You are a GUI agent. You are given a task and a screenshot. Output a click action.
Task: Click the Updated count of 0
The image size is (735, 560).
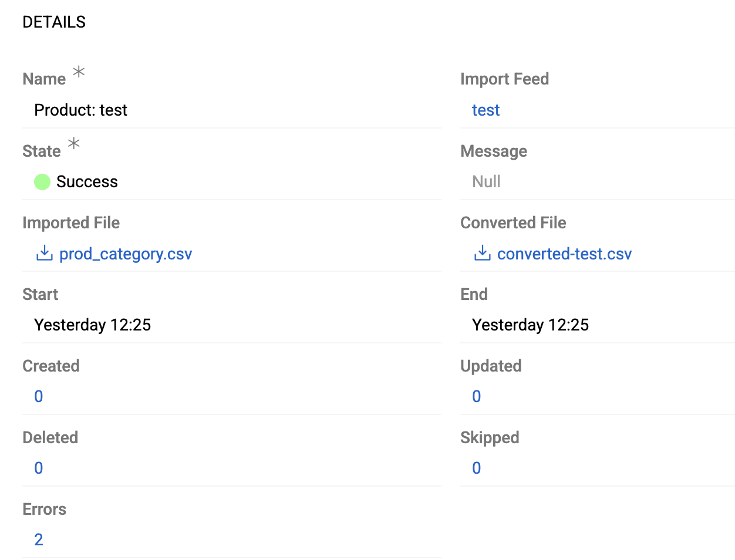[476, 396]
